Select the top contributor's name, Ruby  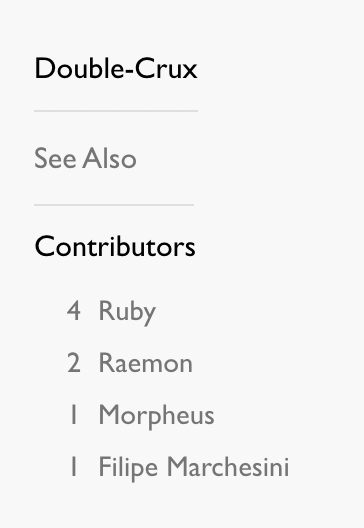[x=127, y=311]
